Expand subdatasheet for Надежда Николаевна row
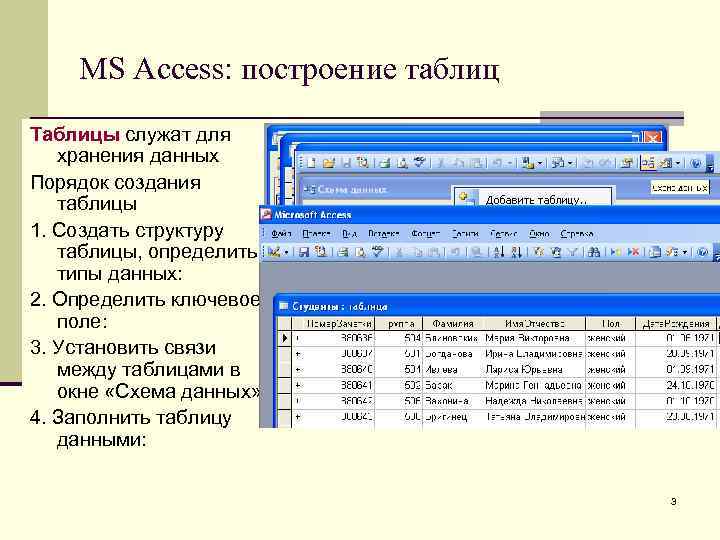Image resolution: width=720 pixels, height=540 pixels. [x=298, y=401]
